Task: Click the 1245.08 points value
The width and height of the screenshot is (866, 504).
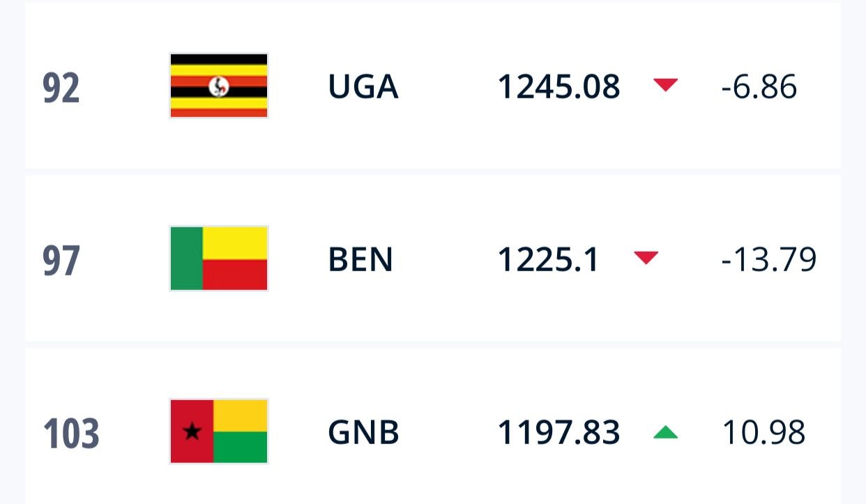Action: 559,87
